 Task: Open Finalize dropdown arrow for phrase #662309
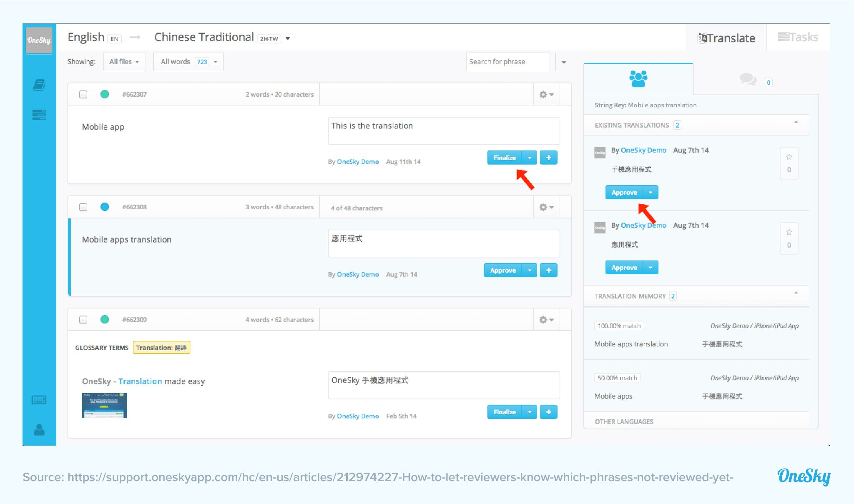pyautogui.click(x=530, y=412)
